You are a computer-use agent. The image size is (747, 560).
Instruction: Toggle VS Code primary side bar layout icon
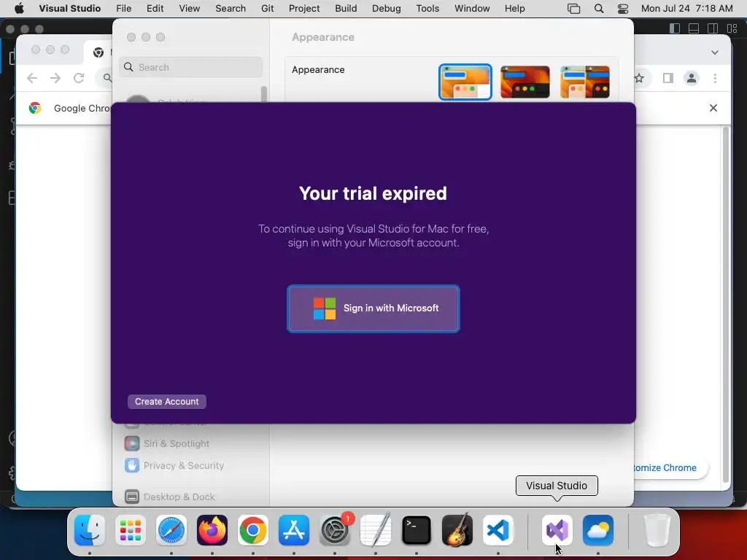click(x=675, y=28)
